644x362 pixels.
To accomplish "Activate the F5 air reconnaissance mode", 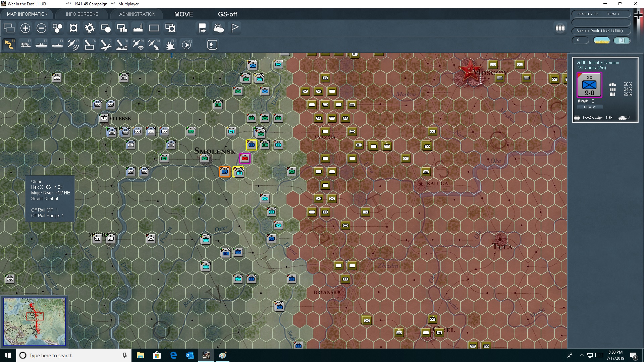I will coord(73,45).
